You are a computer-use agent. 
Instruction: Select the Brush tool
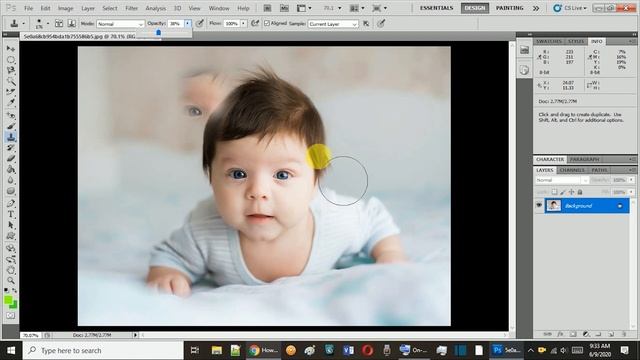click(11, 127)
